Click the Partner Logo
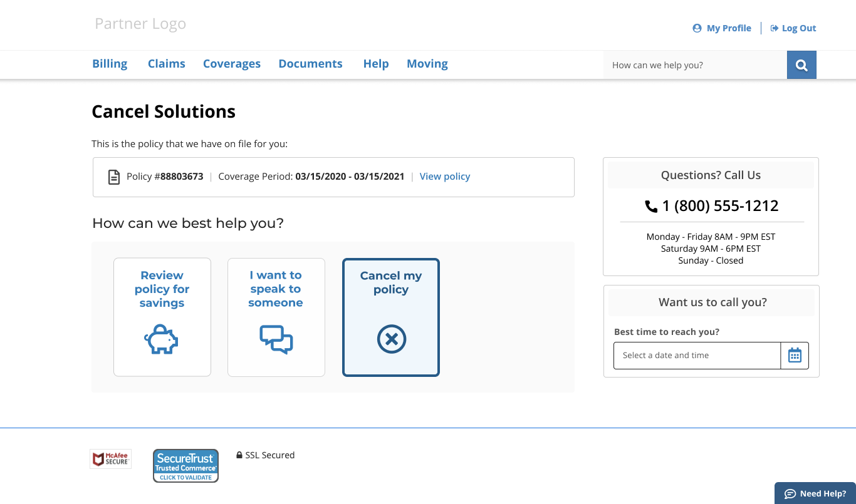This screenshot has width=856, height=504. pyautogui.click(x=140, y=24)
